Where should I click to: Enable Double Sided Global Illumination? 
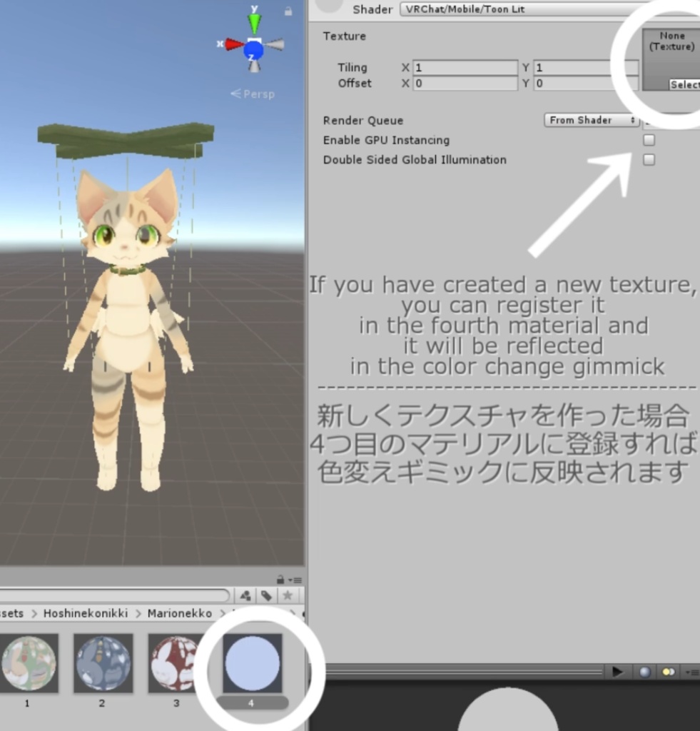tap(649, 159)
